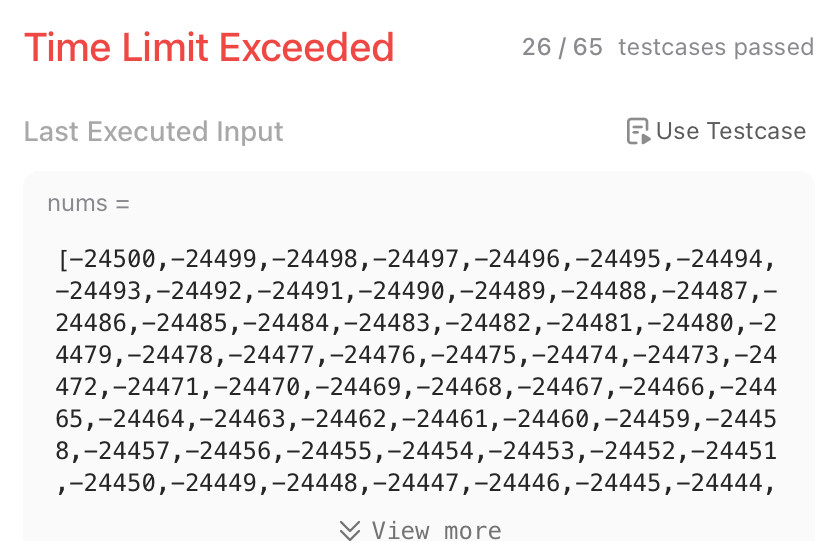Click the first array value -24500
The image size is (823, 541).
[112, 259]
